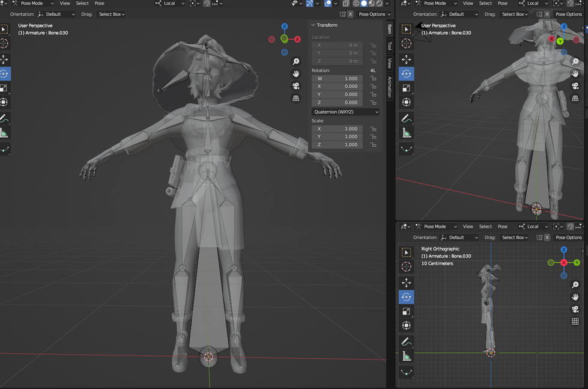Click the blue Z axis on the navigation gizmo
Viewport: 588px width, 389px height.
click(284, 26)
